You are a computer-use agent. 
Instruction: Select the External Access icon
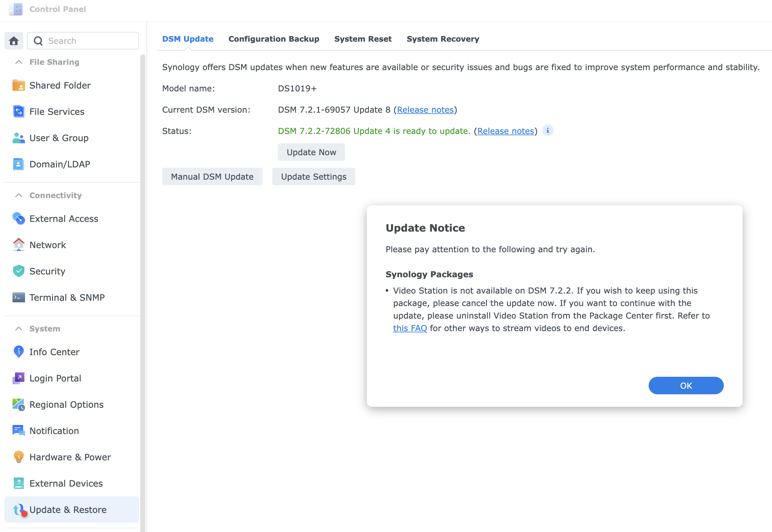(18, 218)
